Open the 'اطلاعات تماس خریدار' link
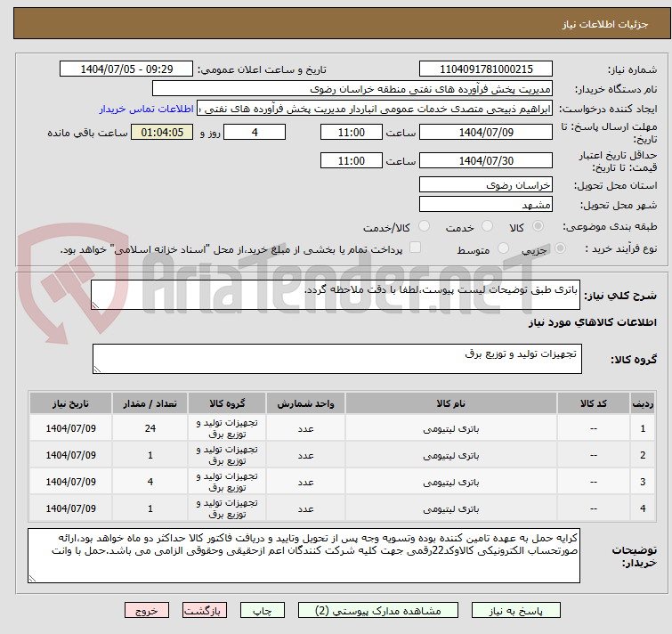The image size is (672, 634). [146, 109]
